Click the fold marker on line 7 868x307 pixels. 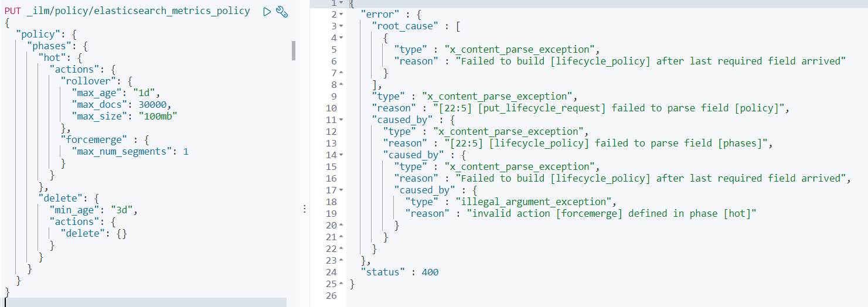341,73
